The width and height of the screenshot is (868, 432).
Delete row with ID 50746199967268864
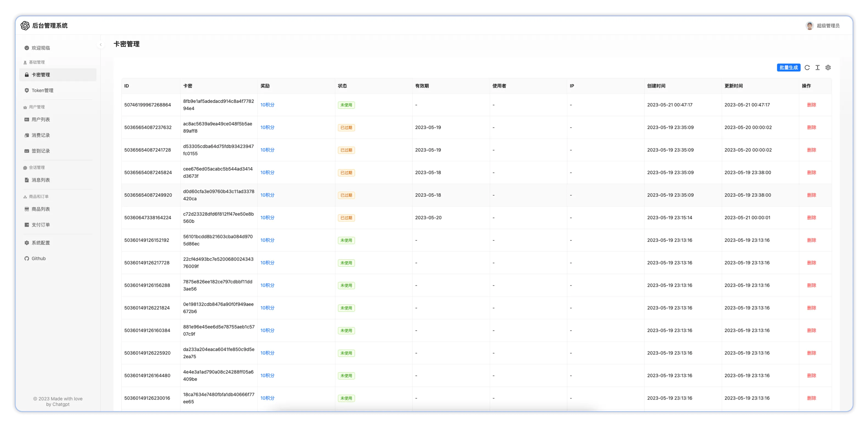811,105
